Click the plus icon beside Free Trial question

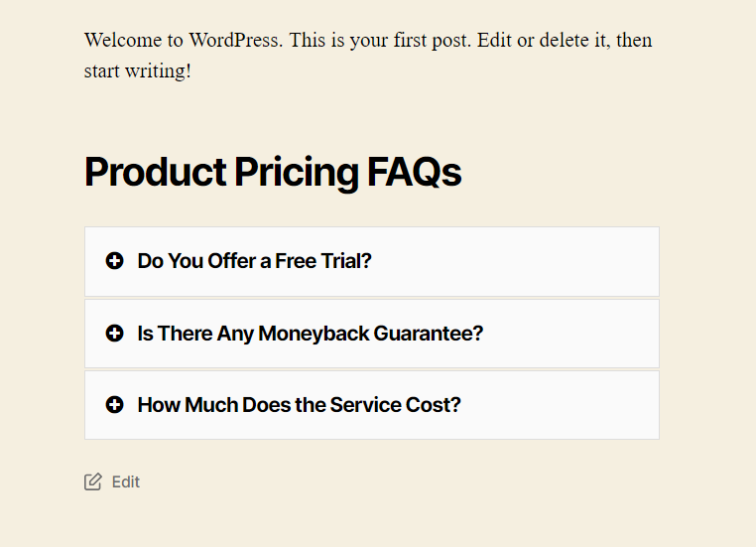114,261
